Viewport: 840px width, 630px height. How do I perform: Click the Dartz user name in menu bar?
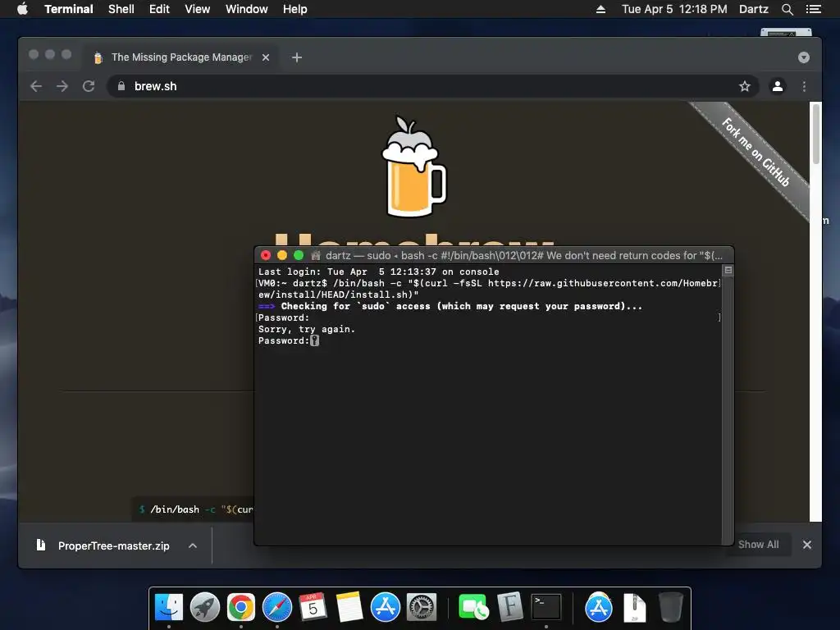(753, 9)
